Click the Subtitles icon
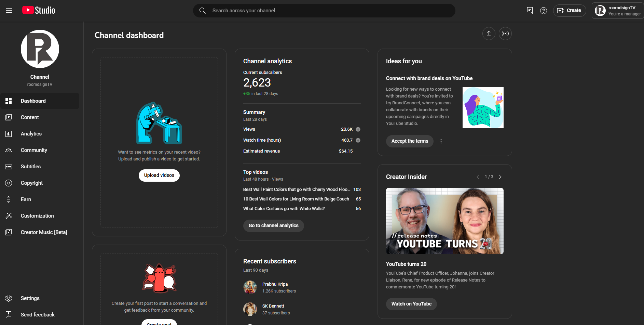Screen dimensions: 644x325 coord(9,167)
